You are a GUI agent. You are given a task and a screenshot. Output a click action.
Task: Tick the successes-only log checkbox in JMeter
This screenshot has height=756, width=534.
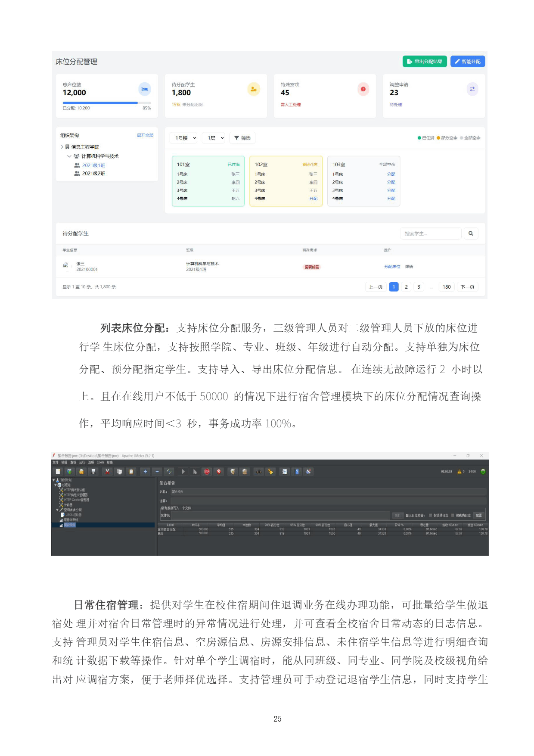[x=453, y=515]
